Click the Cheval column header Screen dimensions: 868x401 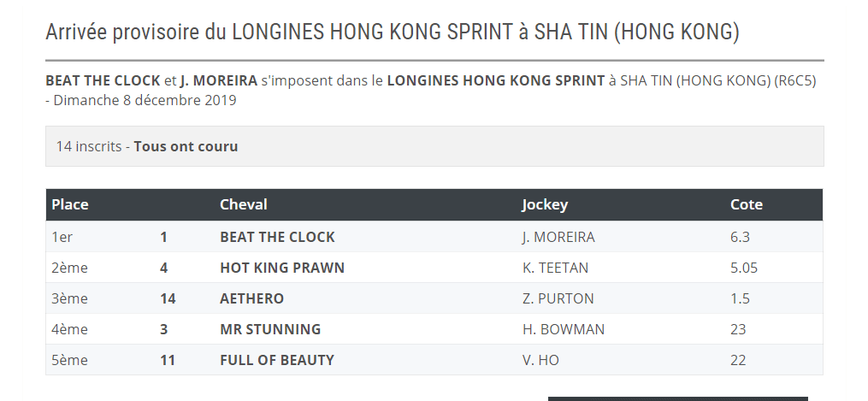[x=244, y=204]
